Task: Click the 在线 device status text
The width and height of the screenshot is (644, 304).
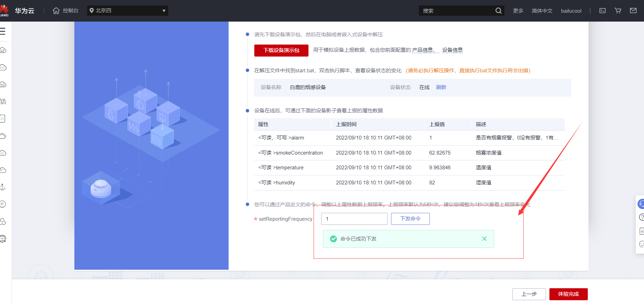Action: point(424,87)
